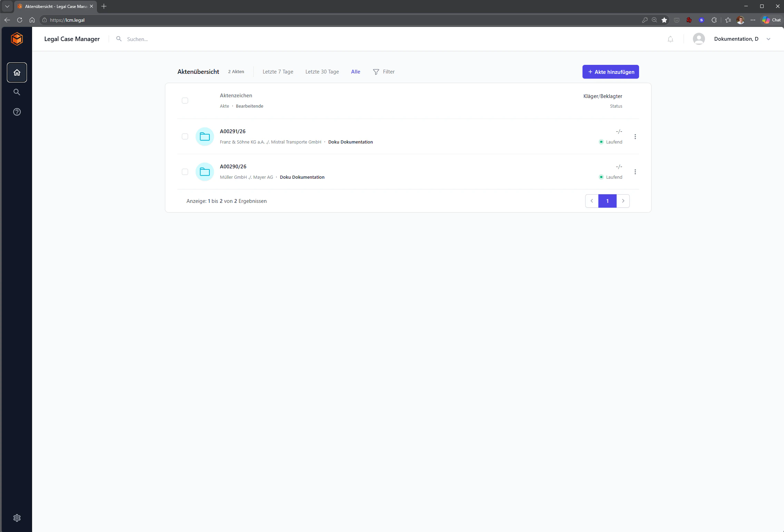The width and height of the screenshot is (784, 532).
Task: Click the Aktenübersicht heading
Action: tap(198, 72)
